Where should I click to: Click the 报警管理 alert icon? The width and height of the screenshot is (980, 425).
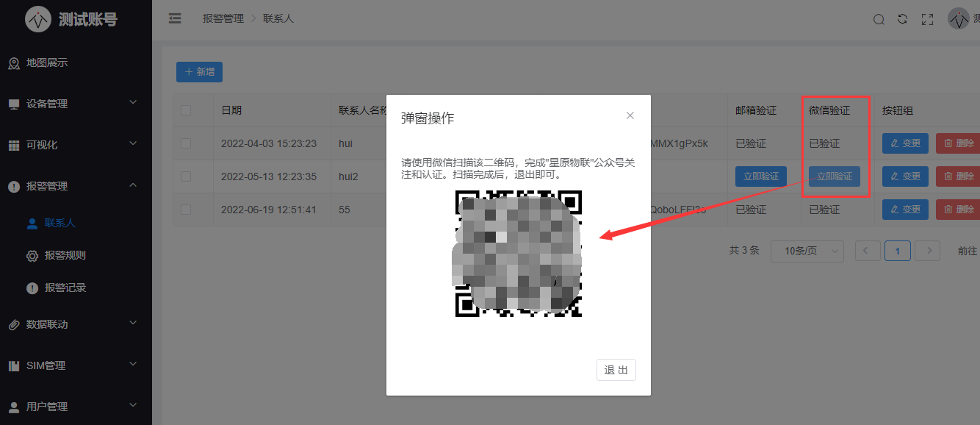tap(14, 187)
